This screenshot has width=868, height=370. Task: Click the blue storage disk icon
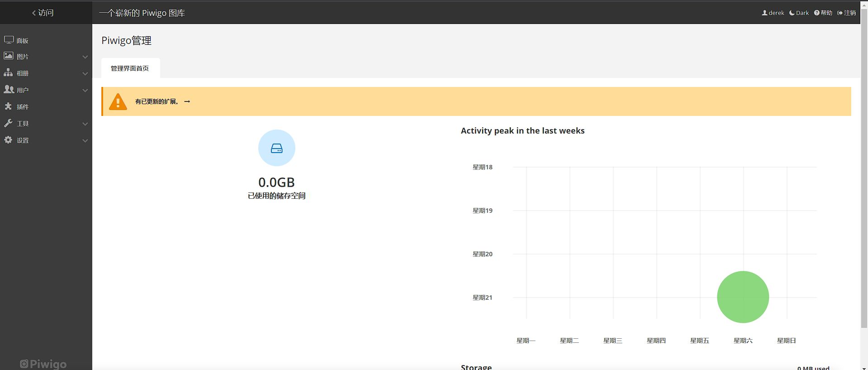point(276,148)
